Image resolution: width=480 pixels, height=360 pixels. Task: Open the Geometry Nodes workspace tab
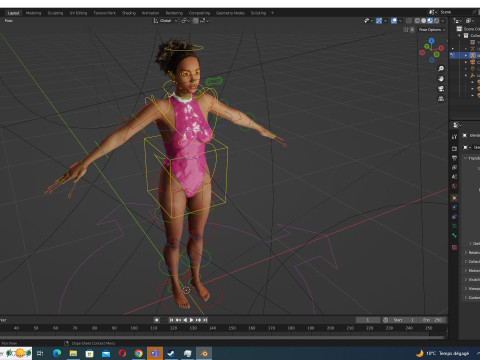(230, 13)
